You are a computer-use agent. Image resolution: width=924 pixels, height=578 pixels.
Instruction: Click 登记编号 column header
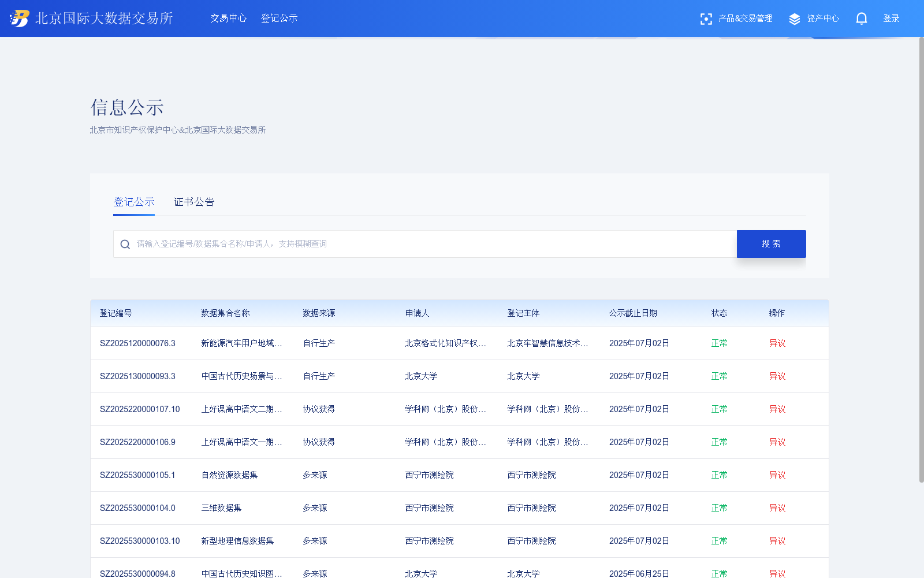[115, 313]
